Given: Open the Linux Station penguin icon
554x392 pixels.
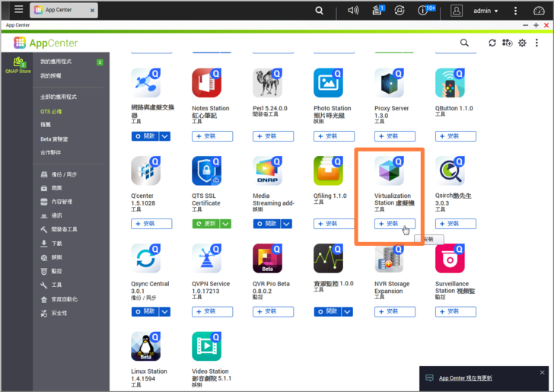Looking at the screenshot, I should [x=146, y=346].
